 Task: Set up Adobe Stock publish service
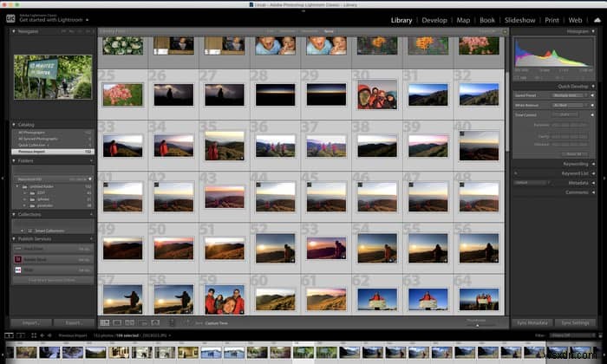tap(52, 259)
